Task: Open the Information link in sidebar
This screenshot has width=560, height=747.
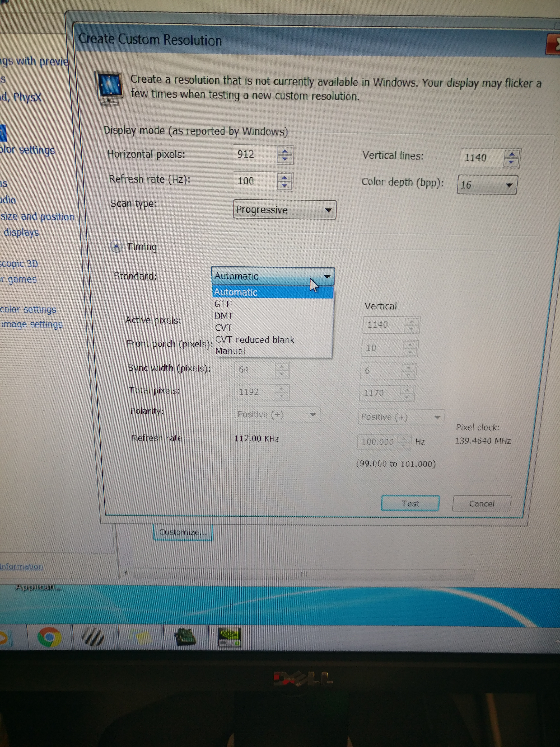Action: [x=22, y=566]
